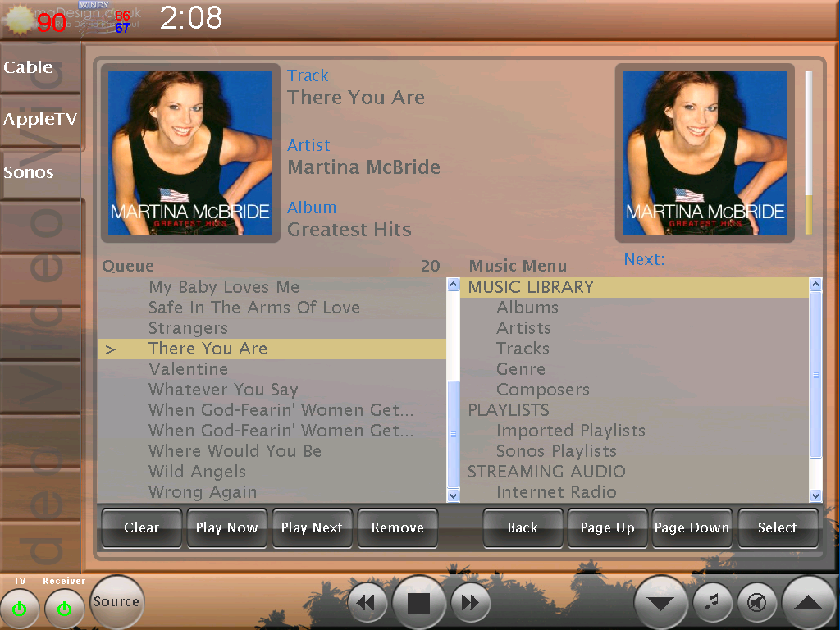The height and width of the screenshot is (630, 840).
Task: Select MUSIC LIBRARY in music menu
Action: [634, 287]
